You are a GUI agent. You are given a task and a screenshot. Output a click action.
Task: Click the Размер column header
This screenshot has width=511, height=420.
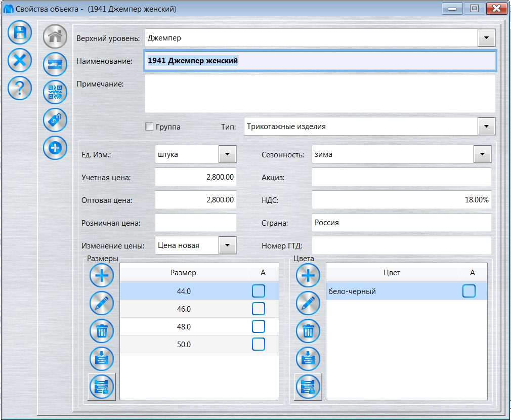point(183,273)
